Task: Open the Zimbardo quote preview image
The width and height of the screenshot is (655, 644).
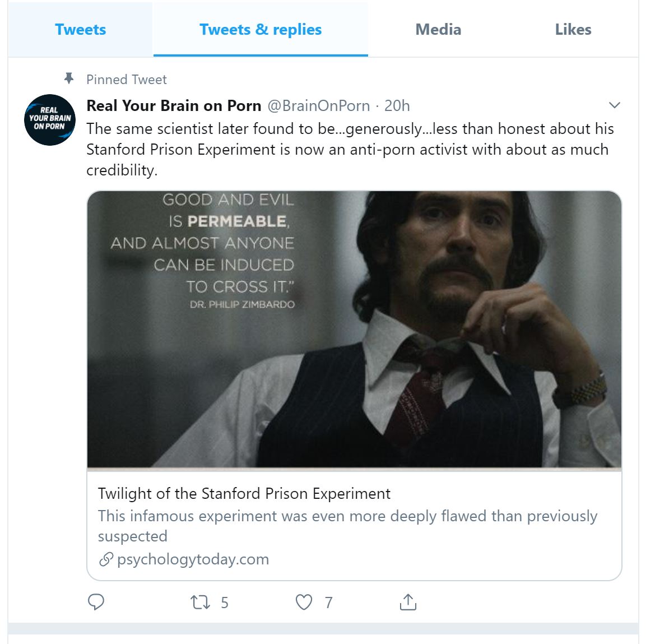Action: click(x=354, y=330)
